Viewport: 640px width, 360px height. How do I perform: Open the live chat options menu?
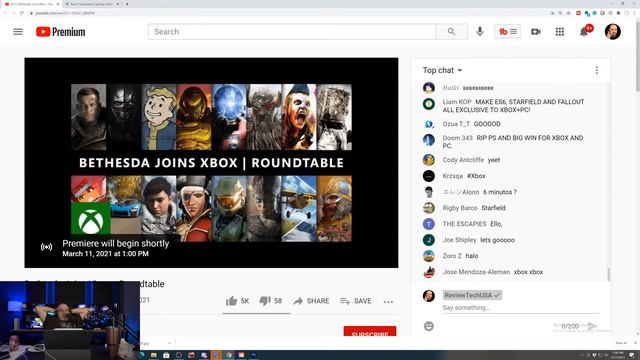pos(597,70)
